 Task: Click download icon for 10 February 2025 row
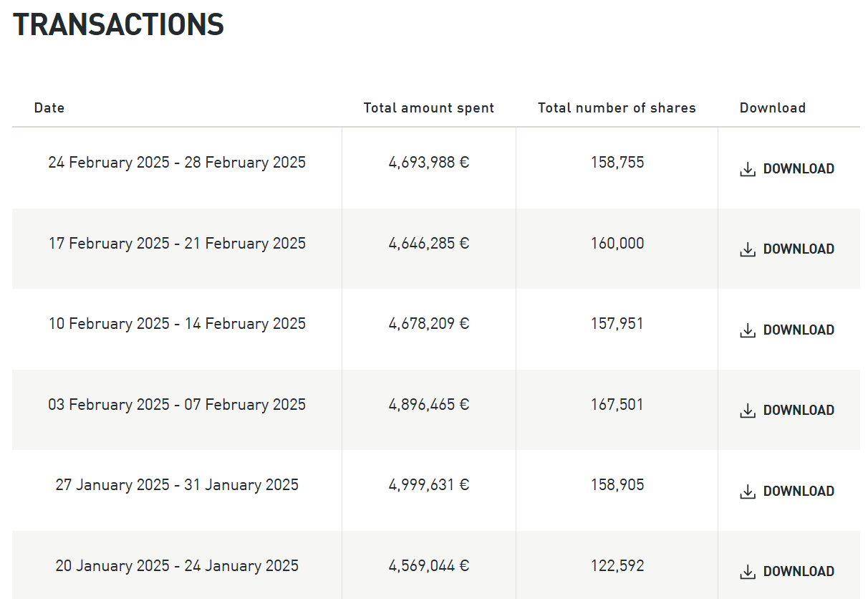point(748,330)
